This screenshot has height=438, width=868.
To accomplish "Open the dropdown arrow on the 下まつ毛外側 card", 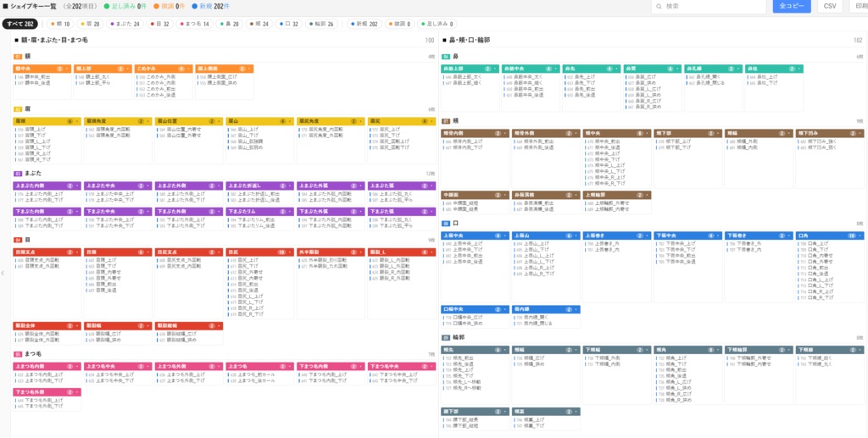I will point(77,391).
